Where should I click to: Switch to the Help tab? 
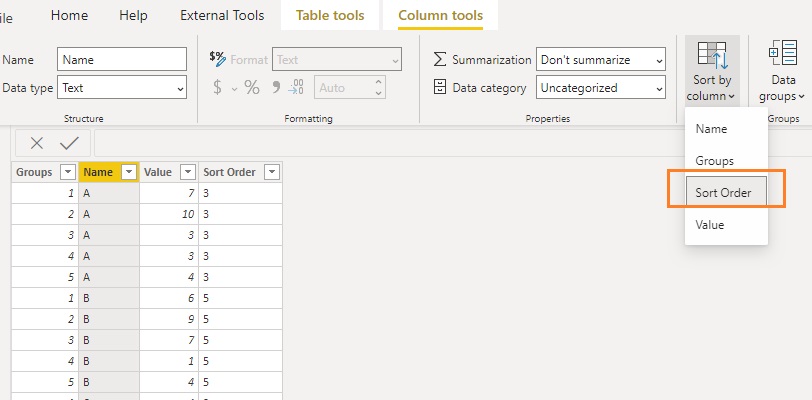pyautogui.click(x=133, y=16)
